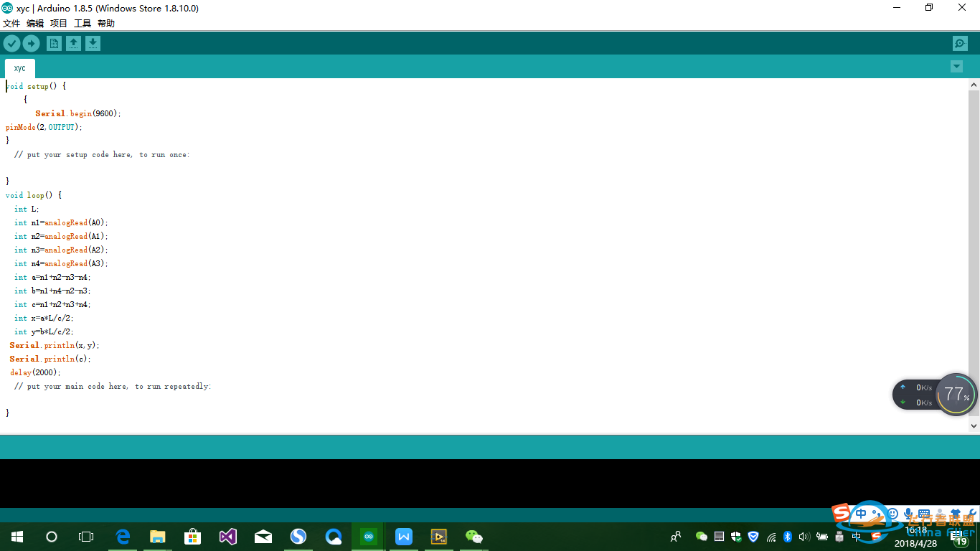
Task: Click the 'int c=n1+n2+n3+n4;' line
Action: 52,304
